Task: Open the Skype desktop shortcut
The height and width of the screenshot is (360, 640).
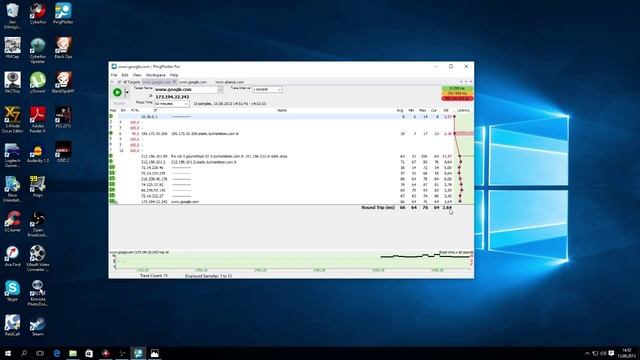Action: coord(12,291)
